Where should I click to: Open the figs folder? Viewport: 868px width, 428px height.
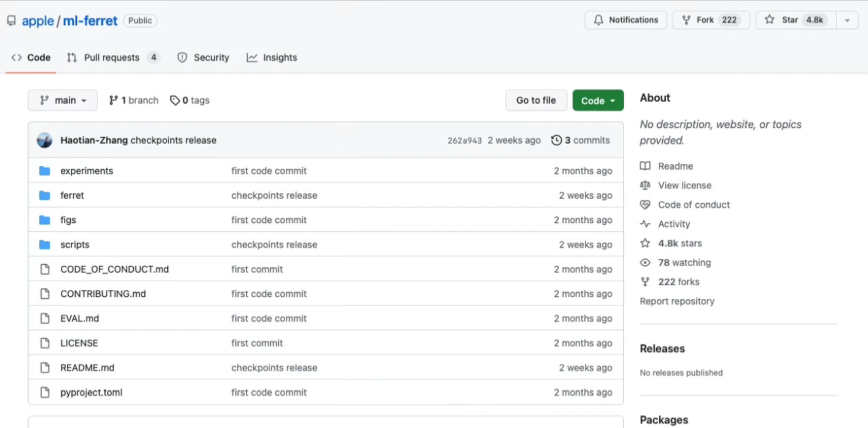pyautogui.click(x=68, y=220)
